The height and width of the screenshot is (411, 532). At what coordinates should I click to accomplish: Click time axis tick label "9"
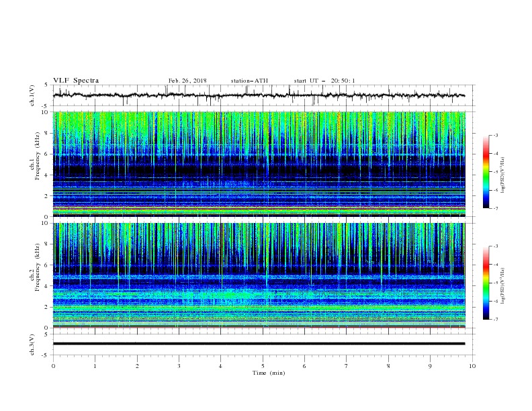(x=430, y=366)
